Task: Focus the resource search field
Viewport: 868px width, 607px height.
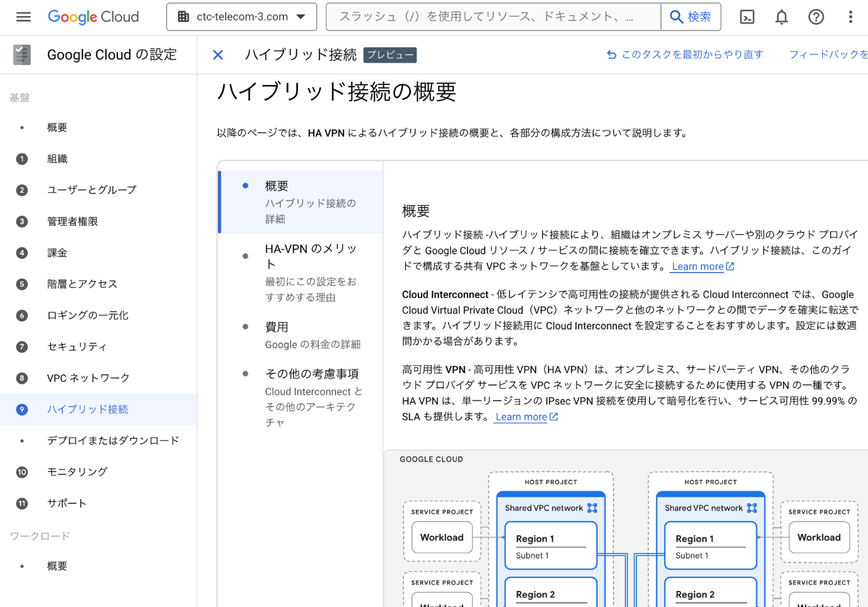Action: [493, 17]
